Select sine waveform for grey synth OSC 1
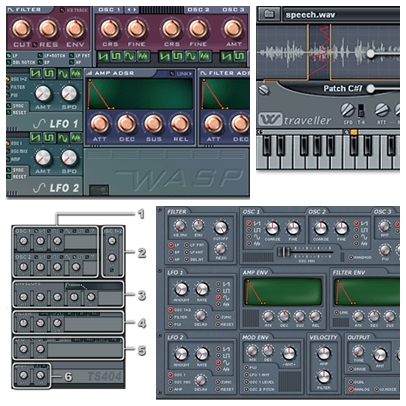This screenshot has height=406, width=406. pos(249,237)
